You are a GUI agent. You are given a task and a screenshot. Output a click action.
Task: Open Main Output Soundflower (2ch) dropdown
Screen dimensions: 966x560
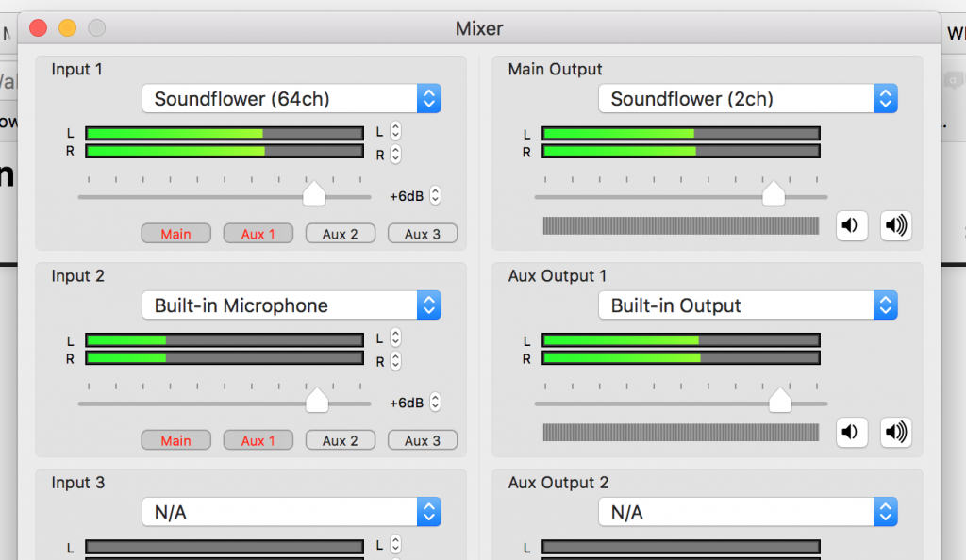[x=748, y=98]
